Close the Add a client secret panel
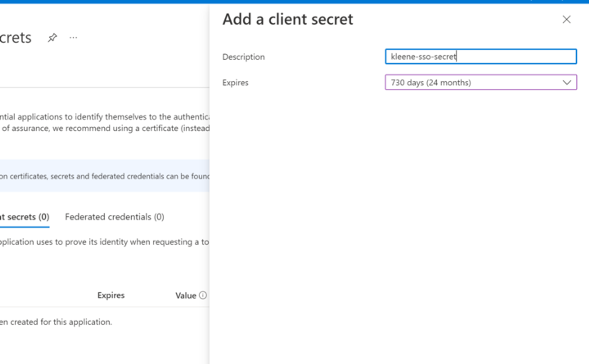The height and width of the screenshot is (364, 589). coord(566,20)
